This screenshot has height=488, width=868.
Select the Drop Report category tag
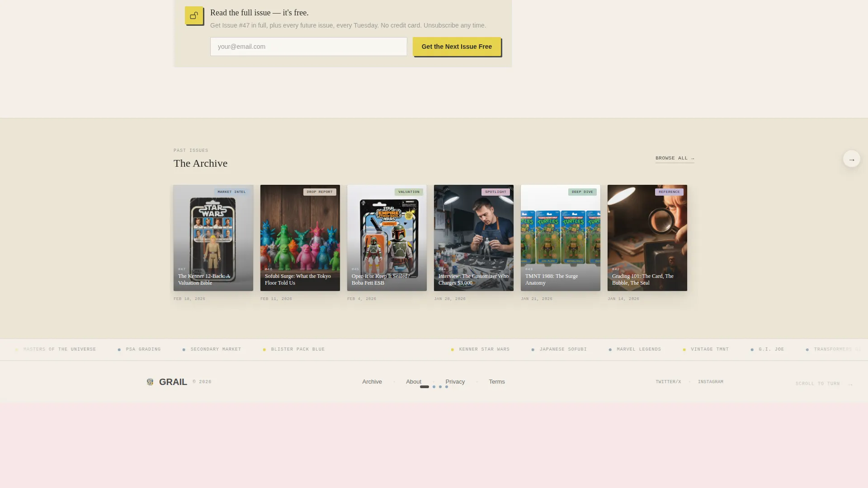pos(320,192)
